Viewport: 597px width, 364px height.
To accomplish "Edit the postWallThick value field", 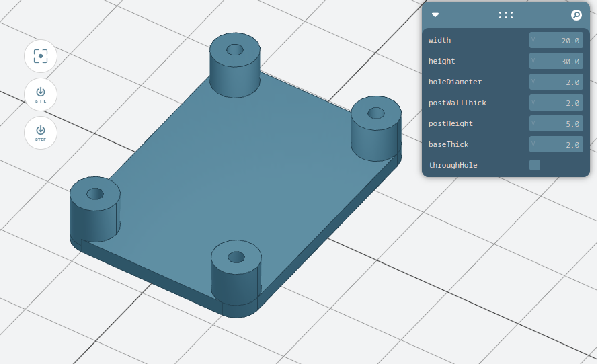I will (556, 103).
